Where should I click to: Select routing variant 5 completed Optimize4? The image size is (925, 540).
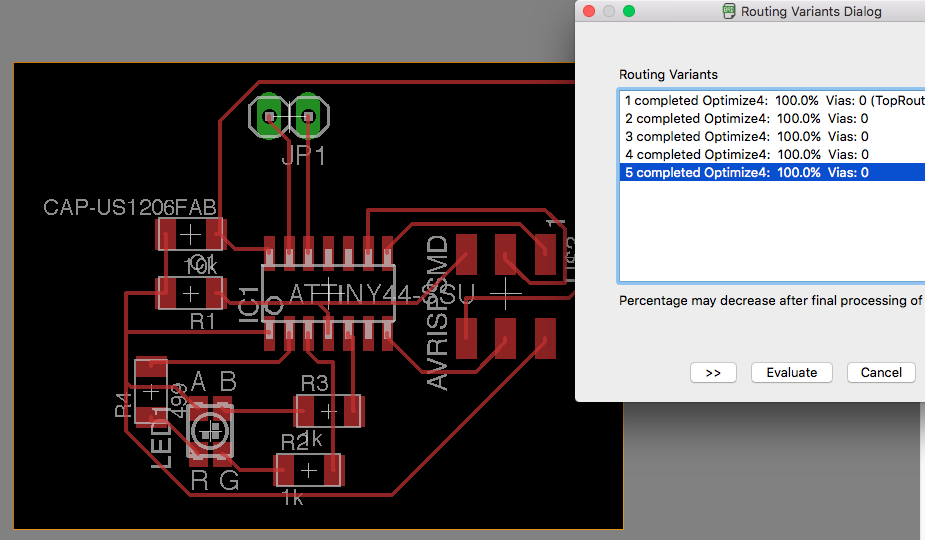(x=772, y=172)
